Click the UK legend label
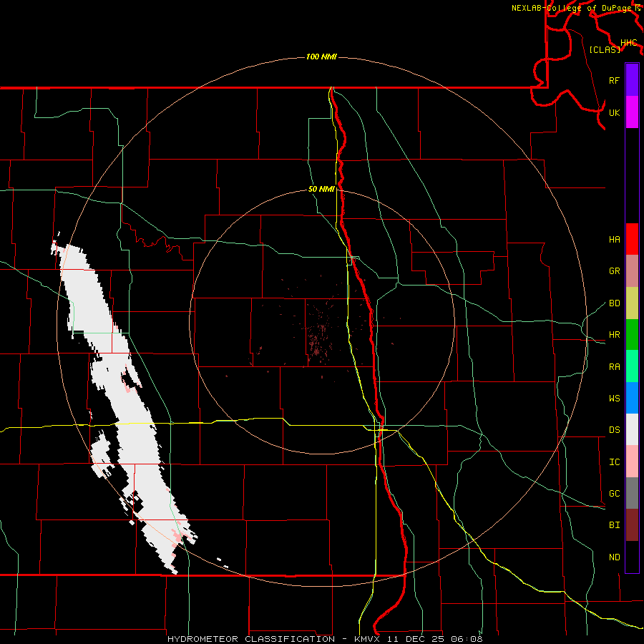 point(614,112)
